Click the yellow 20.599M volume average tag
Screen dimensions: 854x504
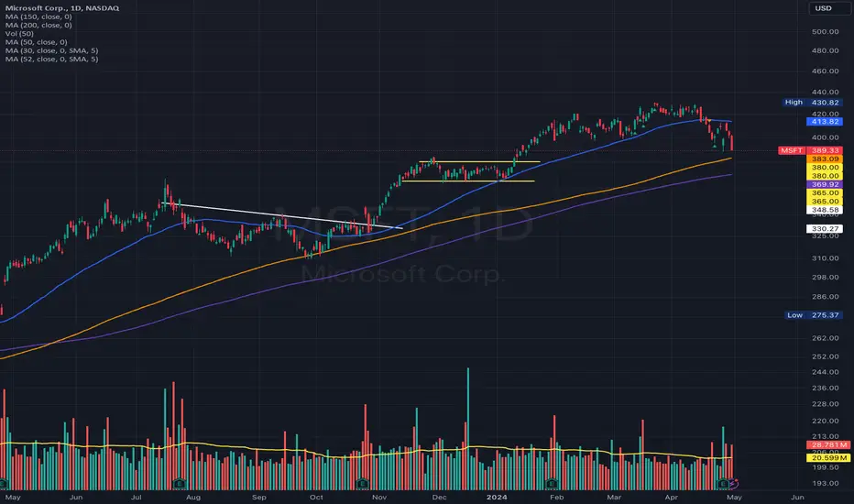[828, 458]
